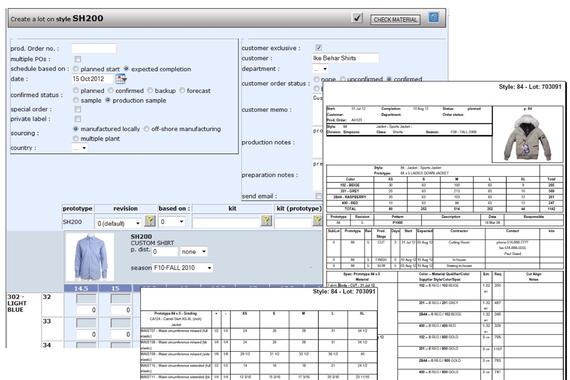
Task: Open the help icon beside revision dropdown
Action: [x=150, y=220]
